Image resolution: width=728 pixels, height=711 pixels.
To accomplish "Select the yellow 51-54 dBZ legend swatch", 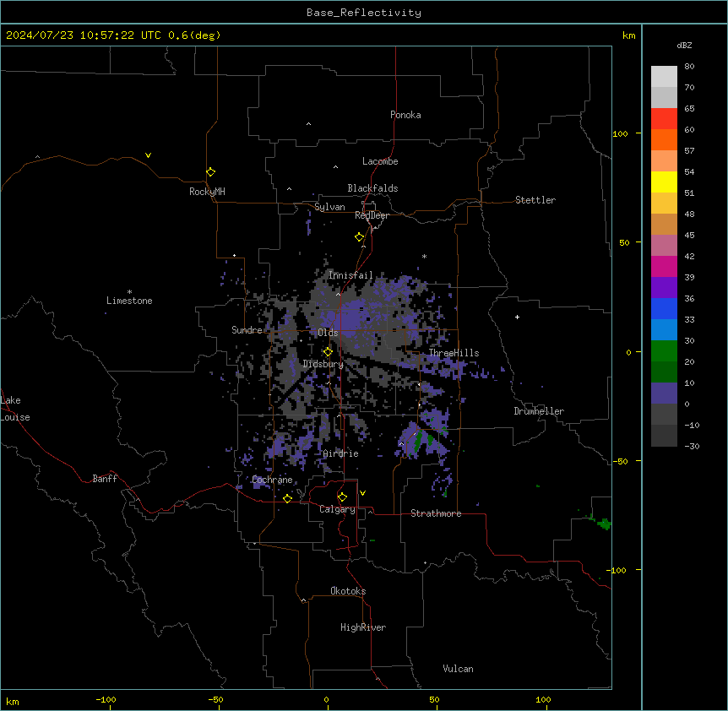I will tap(664, 182).
